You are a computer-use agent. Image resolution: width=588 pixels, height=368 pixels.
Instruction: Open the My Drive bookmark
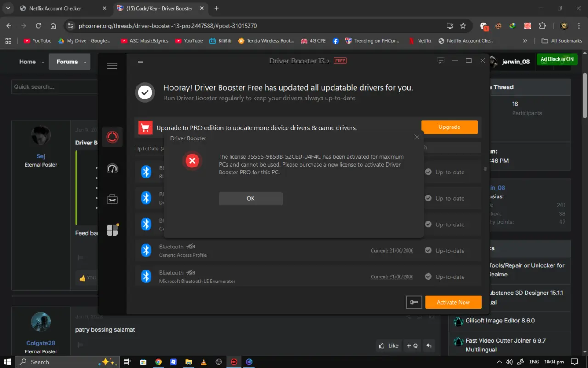pyautogui.click(x=84, y=41)
